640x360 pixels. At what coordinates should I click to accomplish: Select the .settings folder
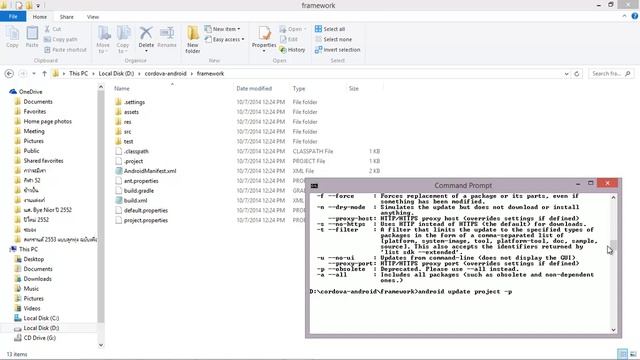pyautogui.click(x=134, y=102)
